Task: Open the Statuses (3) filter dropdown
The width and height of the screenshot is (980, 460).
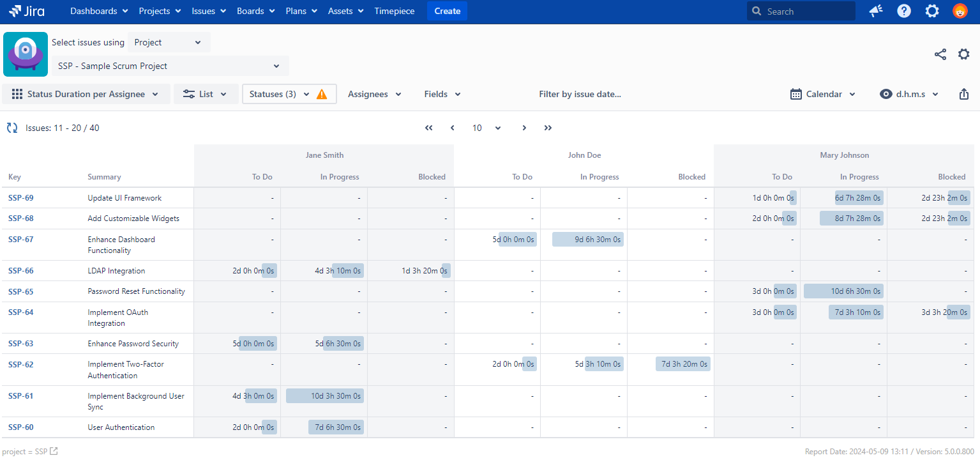Action: pyautogui.click(x=279, y=93)
